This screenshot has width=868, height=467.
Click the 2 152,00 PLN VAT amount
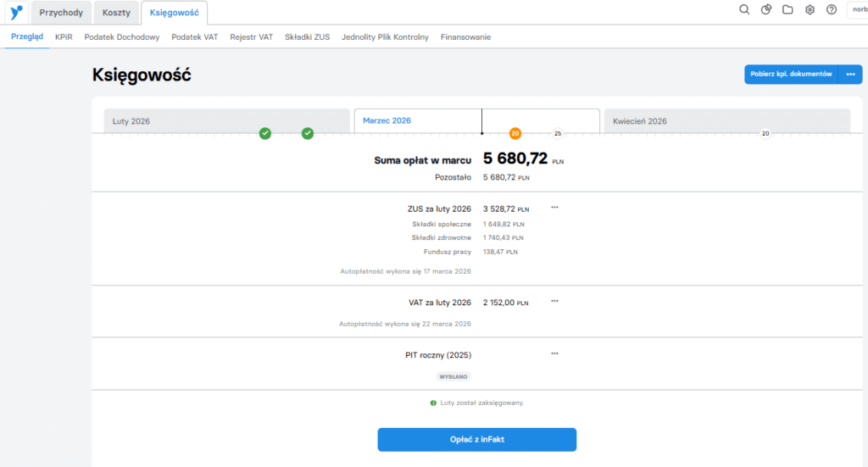click(506, 303)
